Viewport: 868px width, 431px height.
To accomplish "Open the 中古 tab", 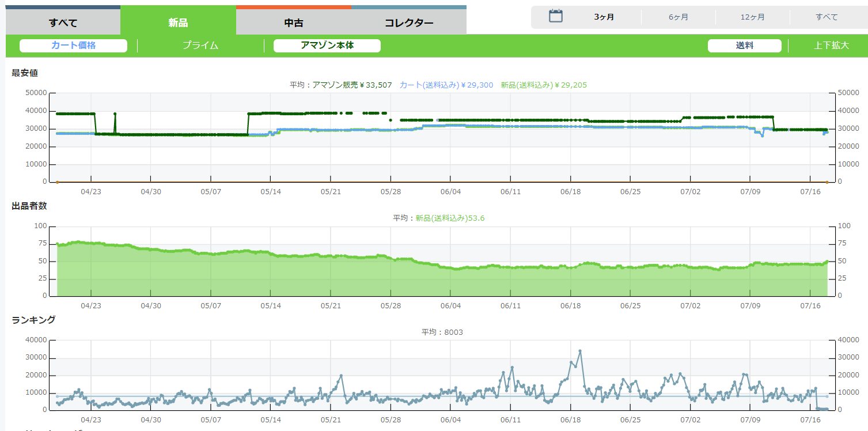I will click(293, 23).
